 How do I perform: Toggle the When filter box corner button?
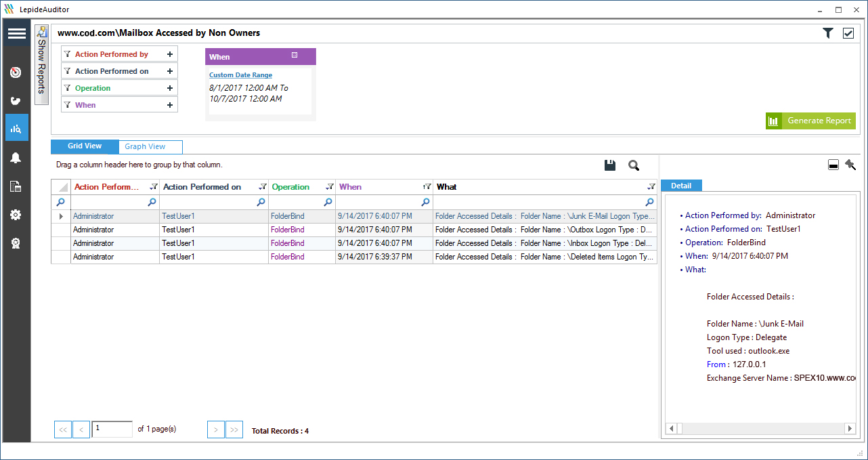click(x=295, y=55)
